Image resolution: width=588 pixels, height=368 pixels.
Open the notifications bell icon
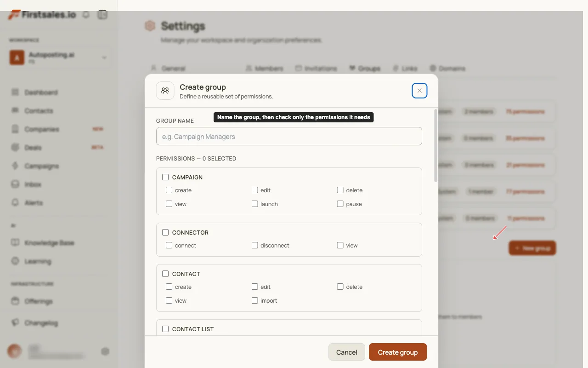(x=86, y=15)
